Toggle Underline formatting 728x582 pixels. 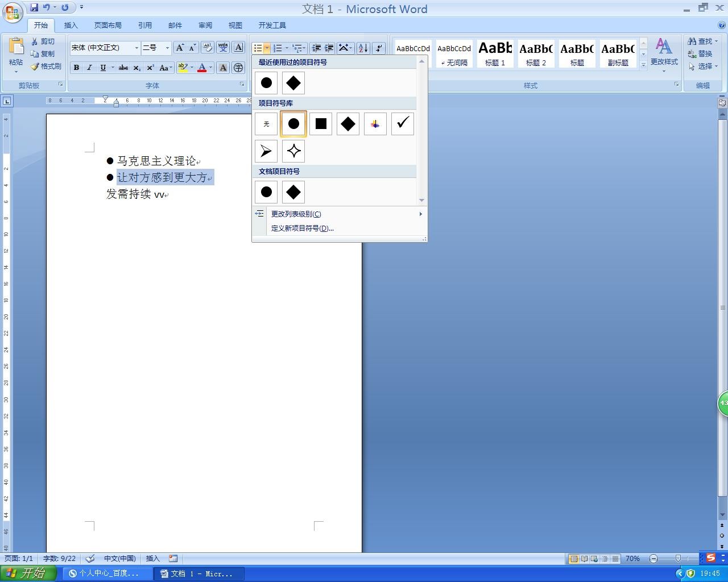(x=103, y=68)
